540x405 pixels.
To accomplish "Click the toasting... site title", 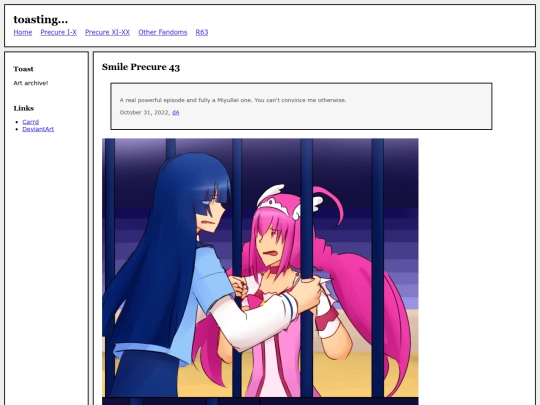I will pyautogui.click(x=41, y=20).
